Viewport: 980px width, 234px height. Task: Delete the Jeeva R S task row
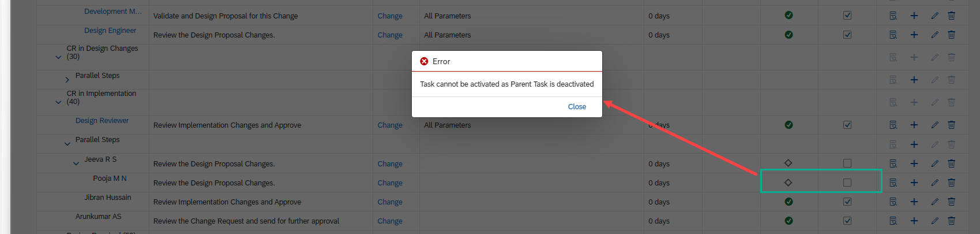click(x=951, y=164)
